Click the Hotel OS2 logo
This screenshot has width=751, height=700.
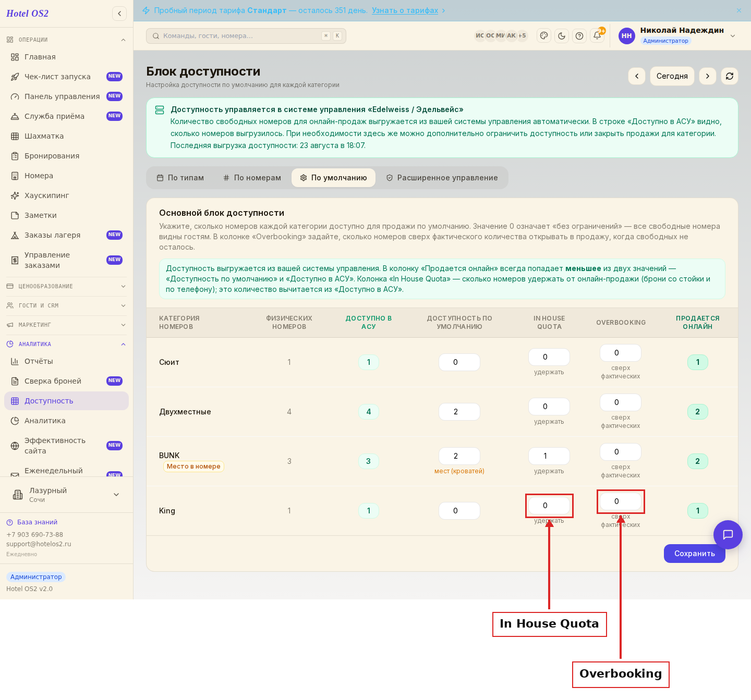pyautogui.click(x=27, y=14)
